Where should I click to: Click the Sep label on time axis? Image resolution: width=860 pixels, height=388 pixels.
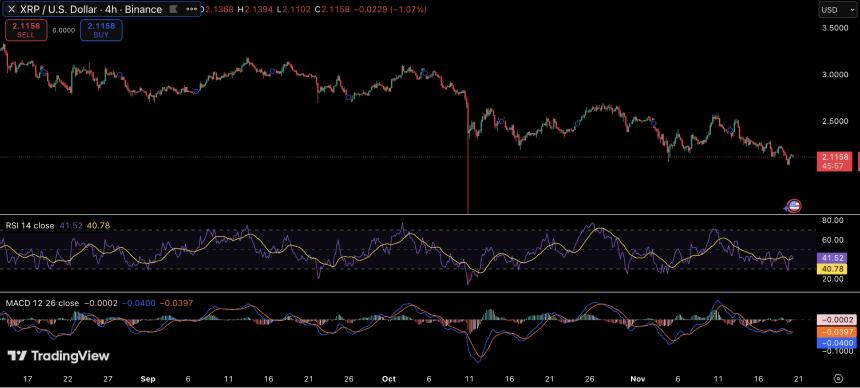point(148,379)
